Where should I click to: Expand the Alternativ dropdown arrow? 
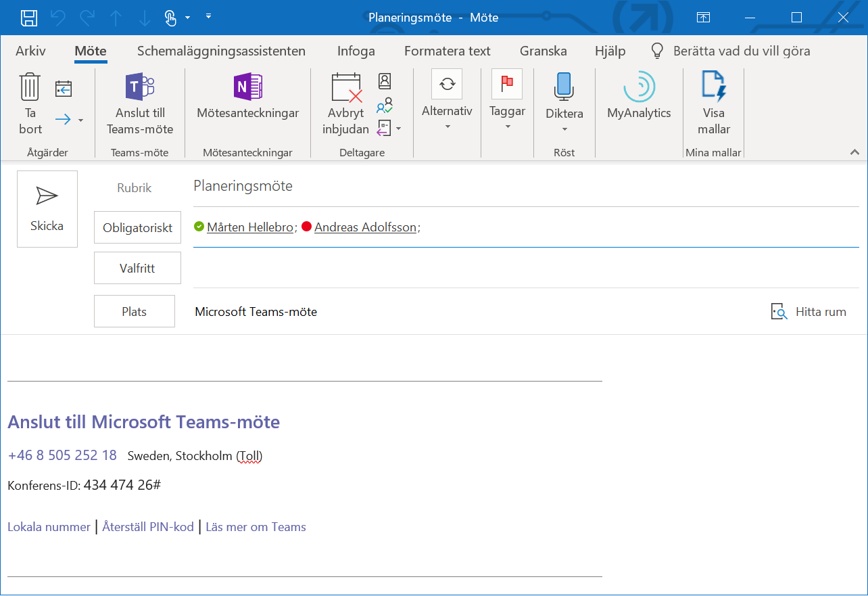(x=447, y=127)
